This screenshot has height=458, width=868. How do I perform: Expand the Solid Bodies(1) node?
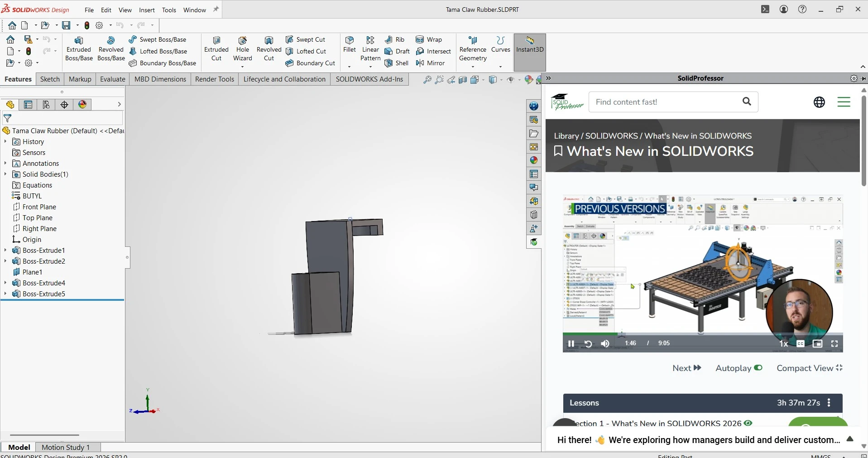pos(5,174)
